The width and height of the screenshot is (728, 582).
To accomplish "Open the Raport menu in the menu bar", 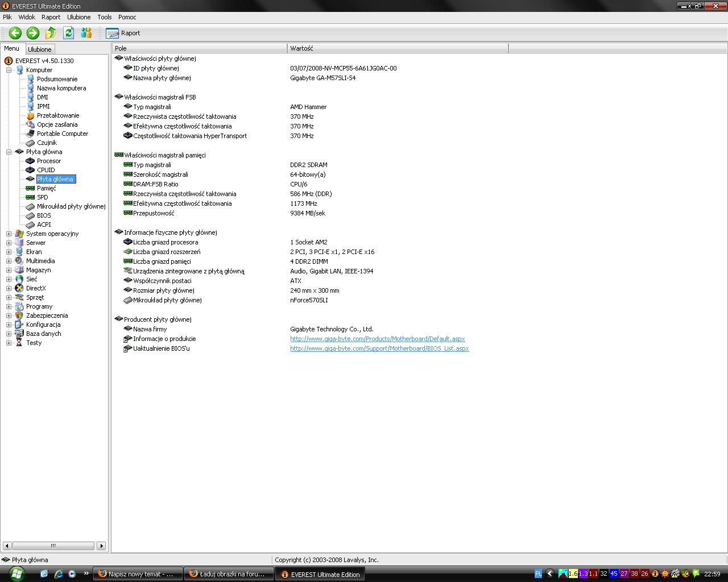I will 51,17.
